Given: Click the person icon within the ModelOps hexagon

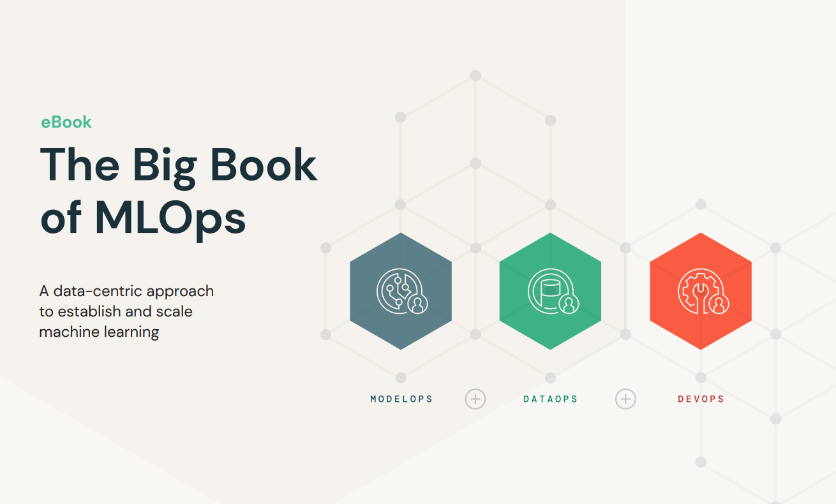Looking at the screenshot, I should pyautogui.click(x=417, y=305).
